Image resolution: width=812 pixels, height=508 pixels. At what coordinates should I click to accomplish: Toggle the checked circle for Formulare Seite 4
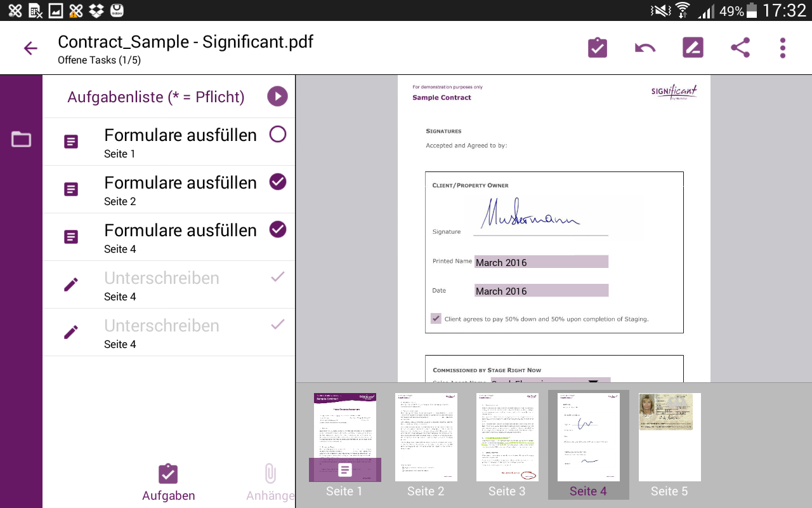click(x=278, y=229)
